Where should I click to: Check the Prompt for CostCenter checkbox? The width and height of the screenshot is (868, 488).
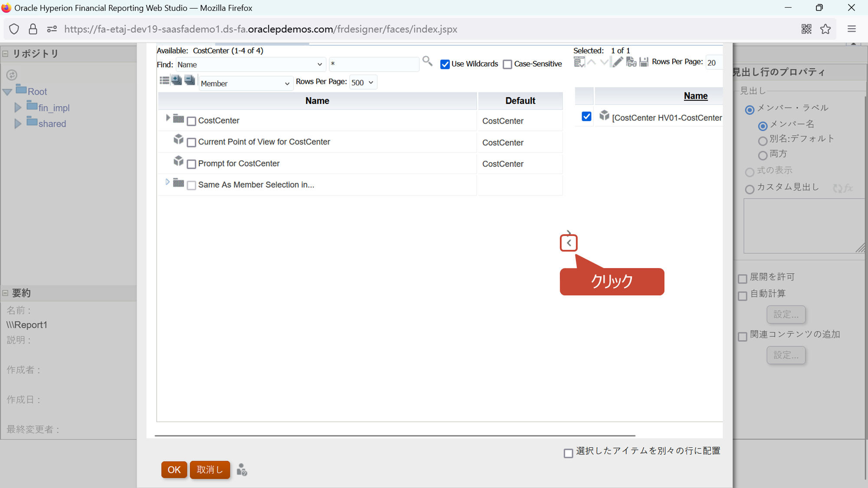(x=191, y=164)
